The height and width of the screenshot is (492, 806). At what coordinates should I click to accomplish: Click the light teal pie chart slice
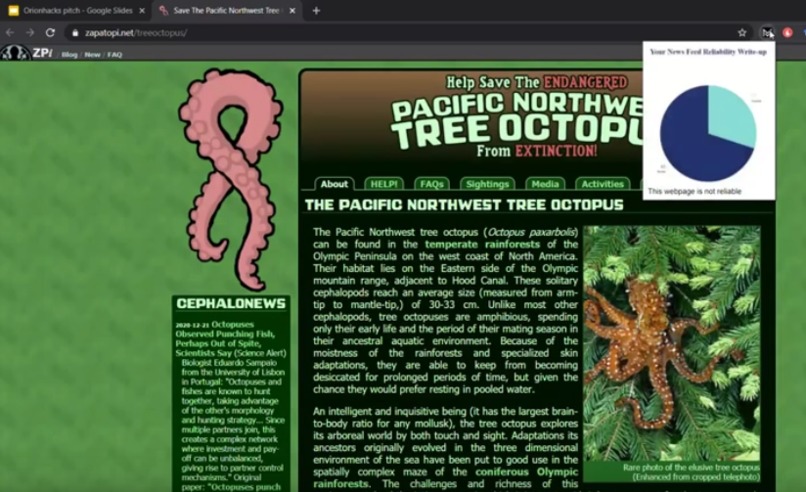pyautogui.click(x=730, y=116)
